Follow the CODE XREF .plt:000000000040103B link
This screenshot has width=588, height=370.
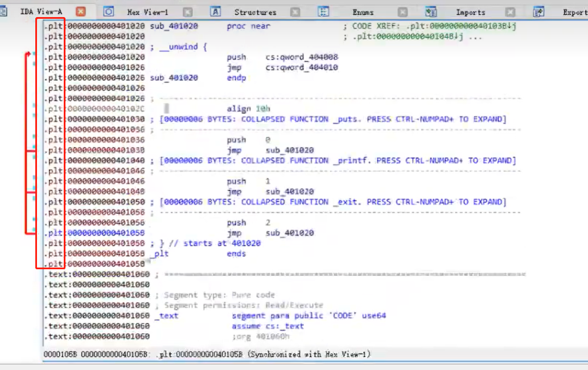[x=461, y=26]
